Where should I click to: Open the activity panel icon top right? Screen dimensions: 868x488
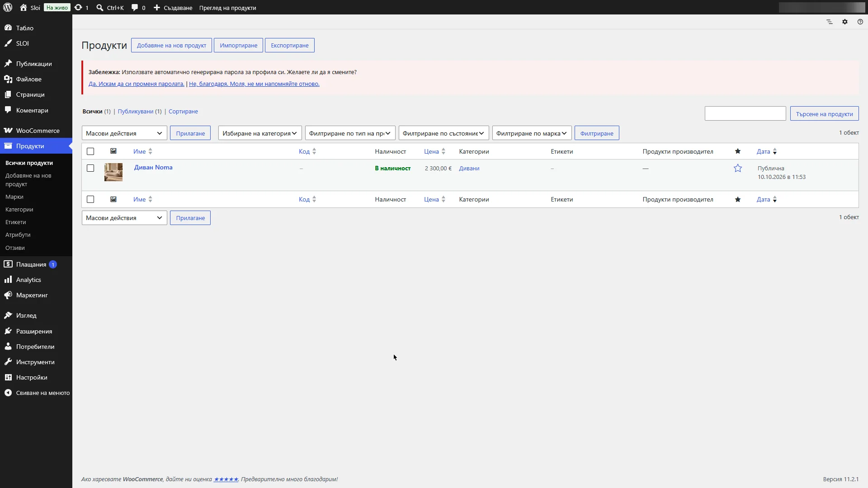(829, 22)
